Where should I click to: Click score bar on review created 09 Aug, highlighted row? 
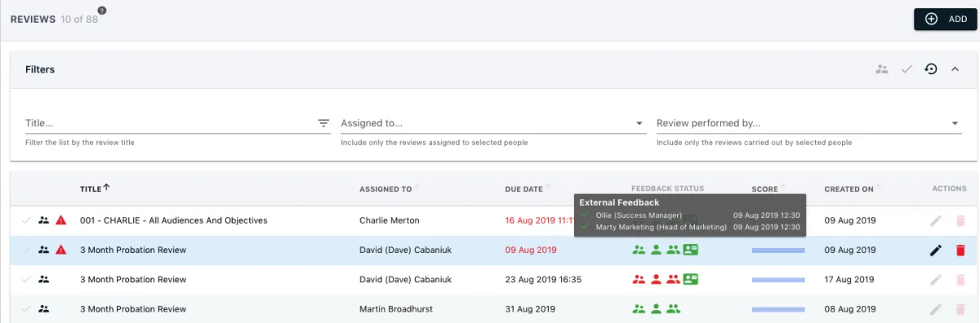tap(778, 250)
